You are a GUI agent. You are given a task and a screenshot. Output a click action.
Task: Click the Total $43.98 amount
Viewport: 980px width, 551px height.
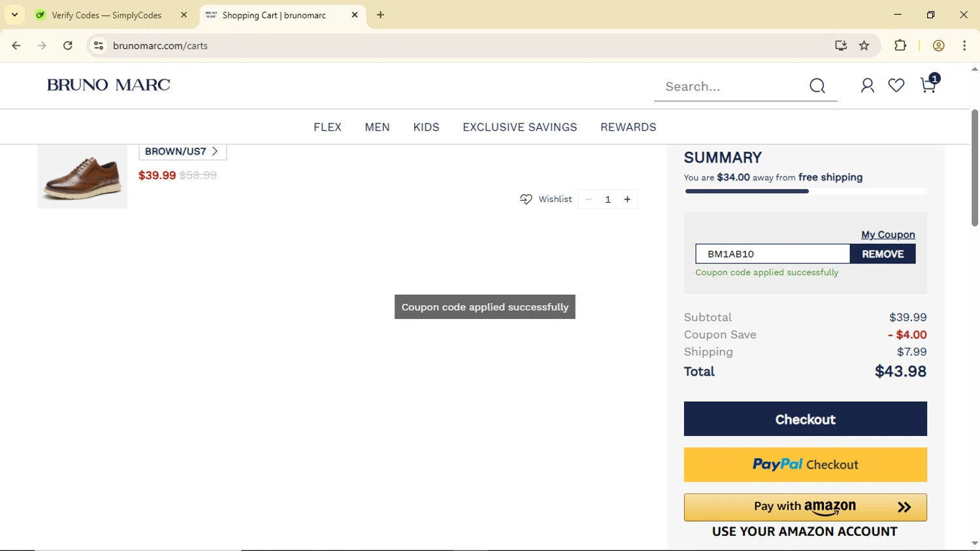click(x=900, y=371)
